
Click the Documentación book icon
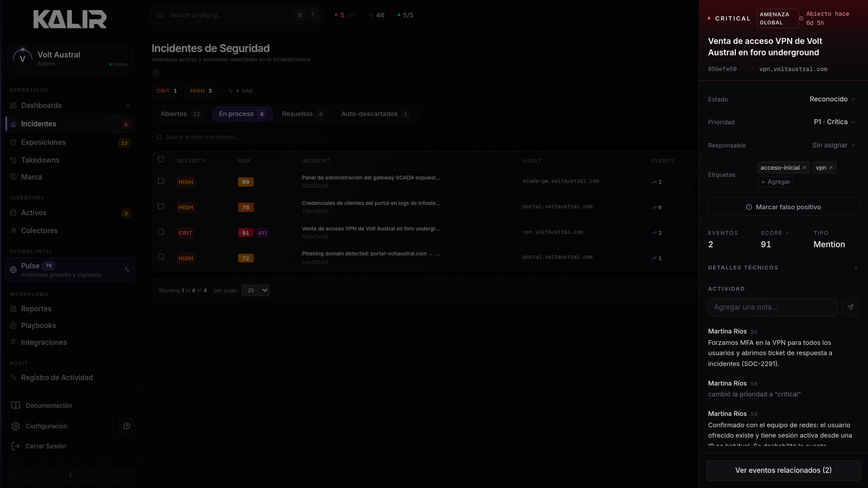point(16,406)
